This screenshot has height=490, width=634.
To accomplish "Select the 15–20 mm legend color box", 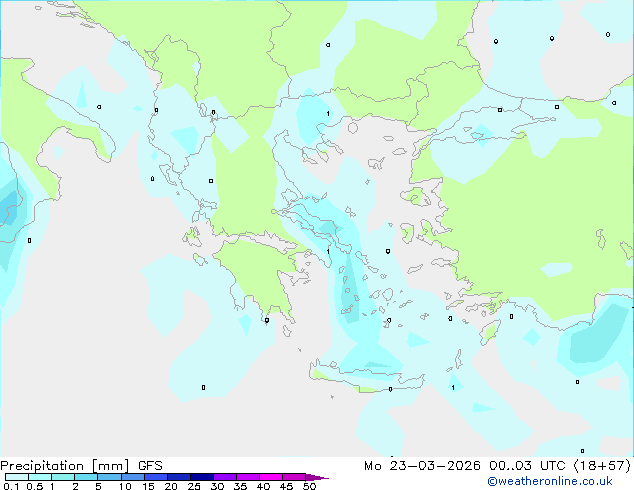I will (155, 477).
